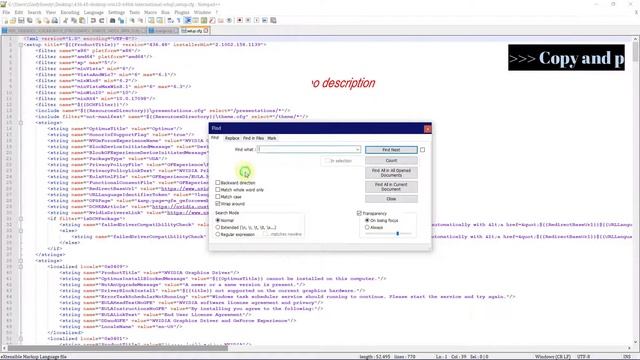Click the Count button

pyautogui.click(x=391, y=160)
